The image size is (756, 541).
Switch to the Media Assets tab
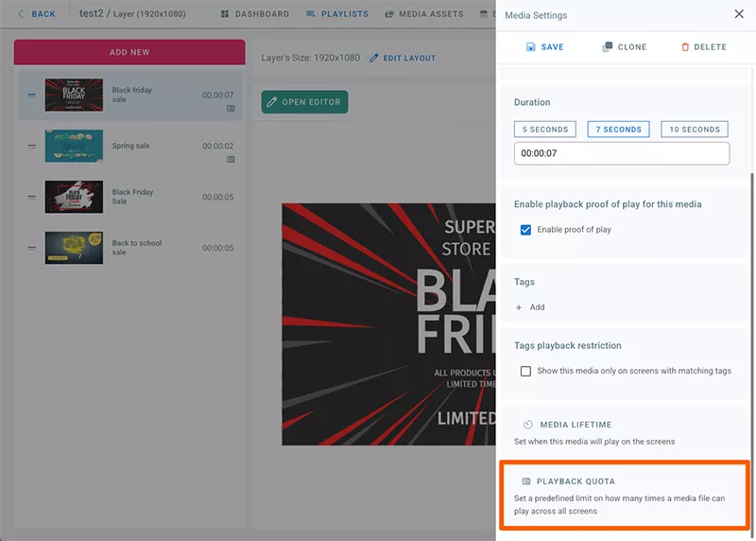tap(424, 14)
